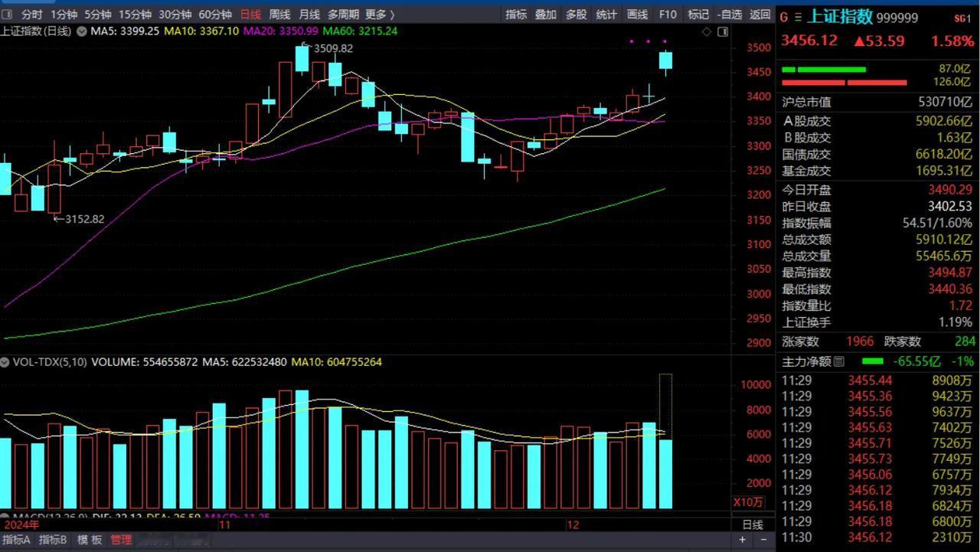Click the 昨日收盘 value 3402.53
980x552 pixels.
950,207
